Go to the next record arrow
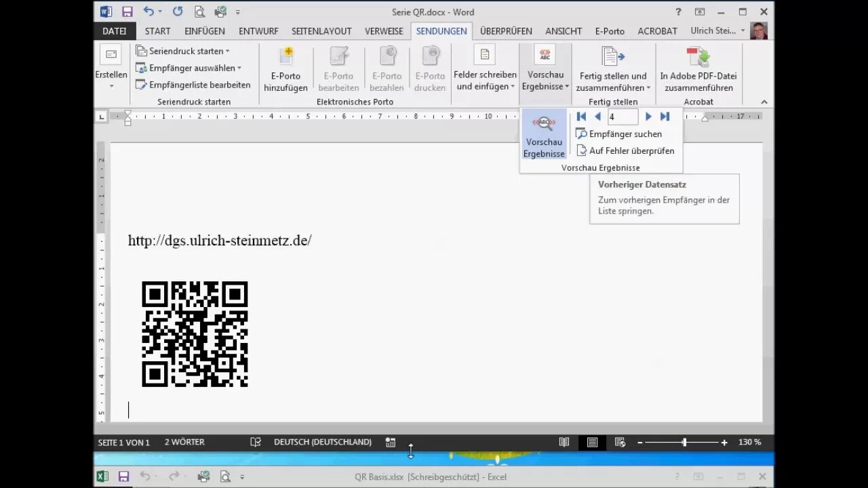 [648, 117]
